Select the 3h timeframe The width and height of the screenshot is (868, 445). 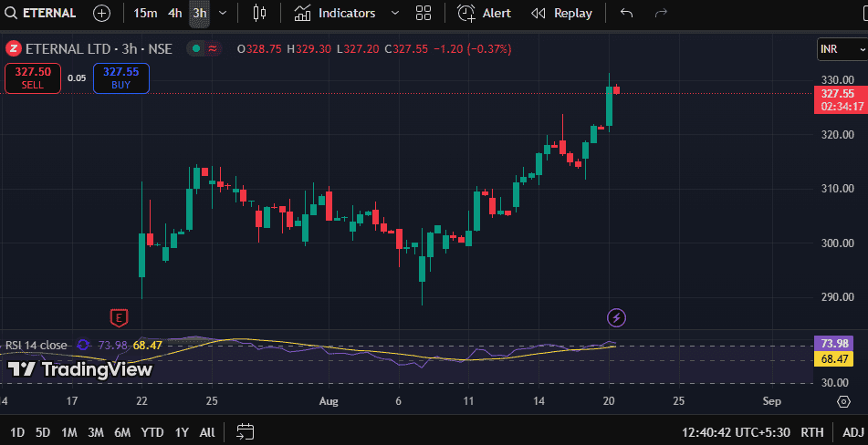[199, 14]
